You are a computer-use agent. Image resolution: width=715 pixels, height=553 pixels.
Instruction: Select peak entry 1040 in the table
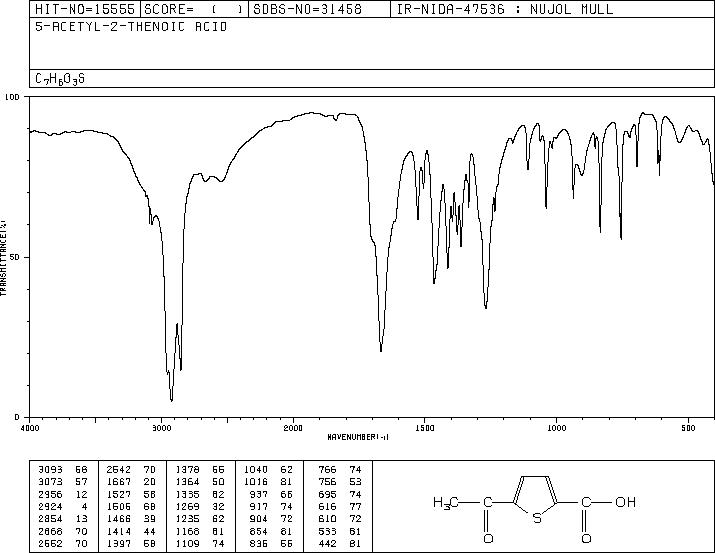coord(256,470)
